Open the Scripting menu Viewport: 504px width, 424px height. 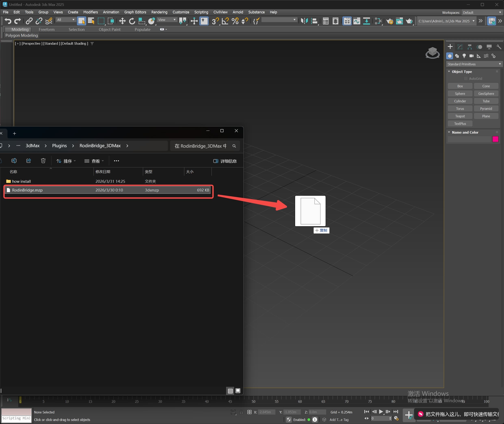pyautogui.click(x=201, y=12)
